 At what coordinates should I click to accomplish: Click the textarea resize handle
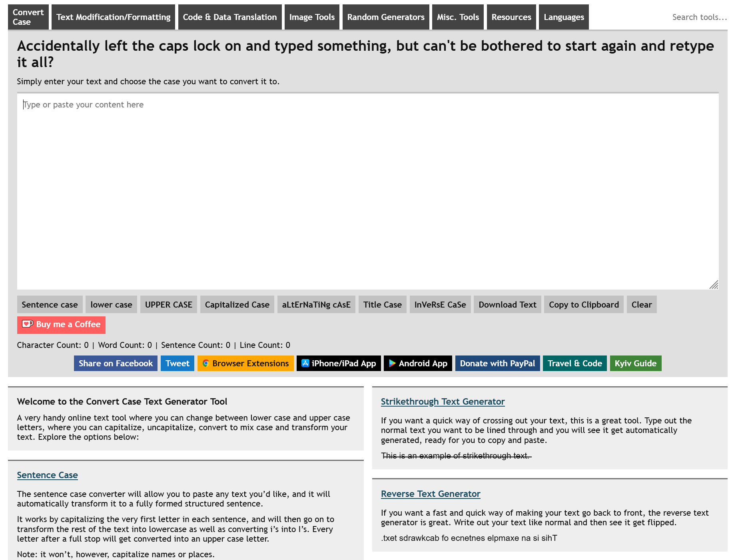(714, 285)
